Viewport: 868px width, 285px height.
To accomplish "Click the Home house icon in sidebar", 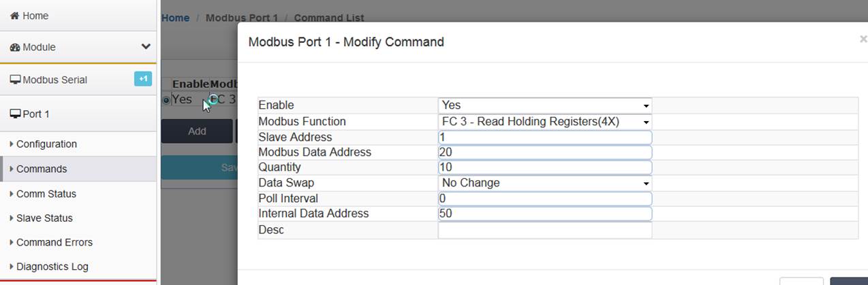I will 14,16.
